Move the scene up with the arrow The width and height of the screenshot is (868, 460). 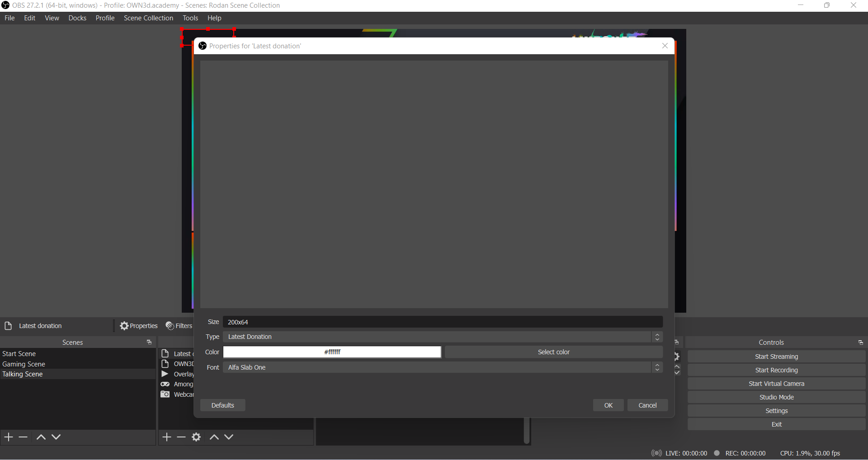[41, 437]
